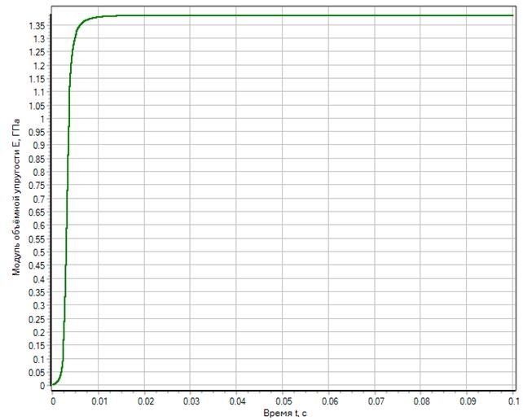Screen dimensions: 523x420
Task: Click the x-axis tick label 0.01
Action: coord(99,401)
